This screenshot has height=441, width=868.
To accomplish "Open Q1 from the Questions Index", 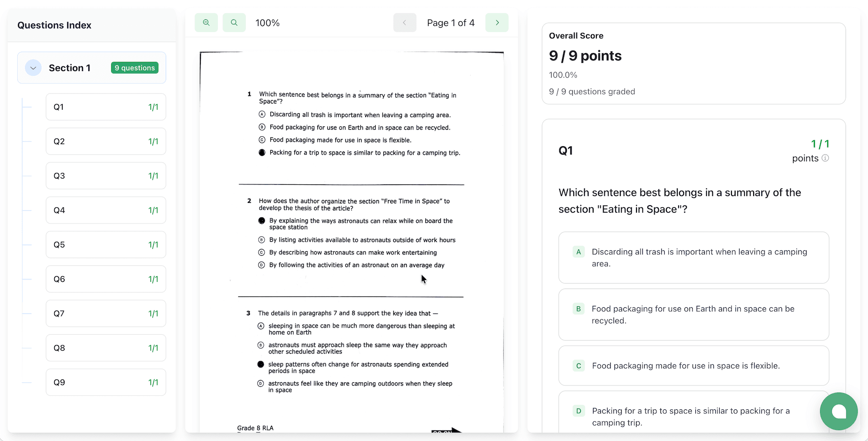I will (x=105, y=107).
